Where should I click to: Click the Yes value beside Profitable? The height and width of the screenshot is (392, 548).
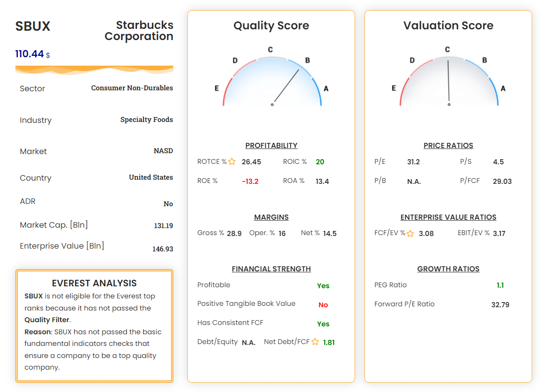(323, 286)
